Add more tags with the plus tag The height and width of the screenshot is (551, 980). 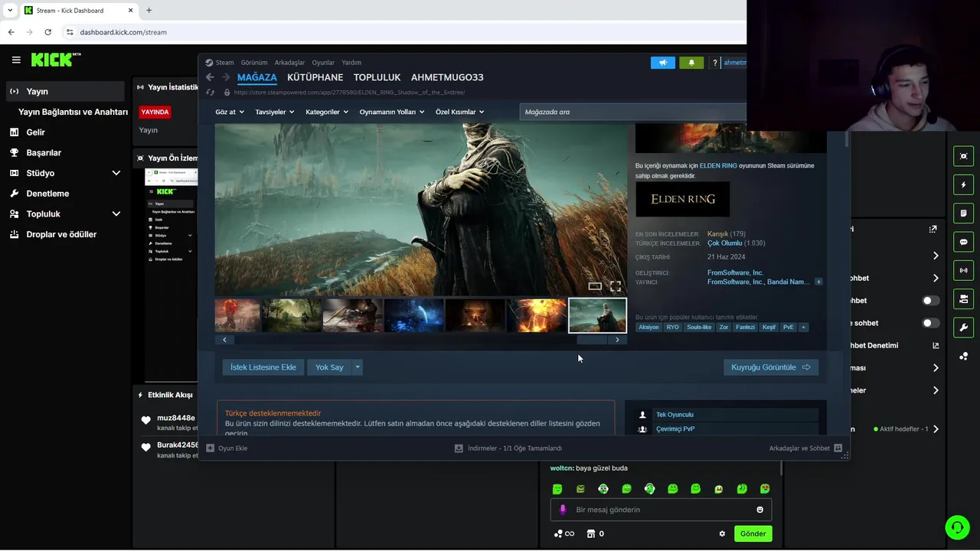tap(803, 327)
